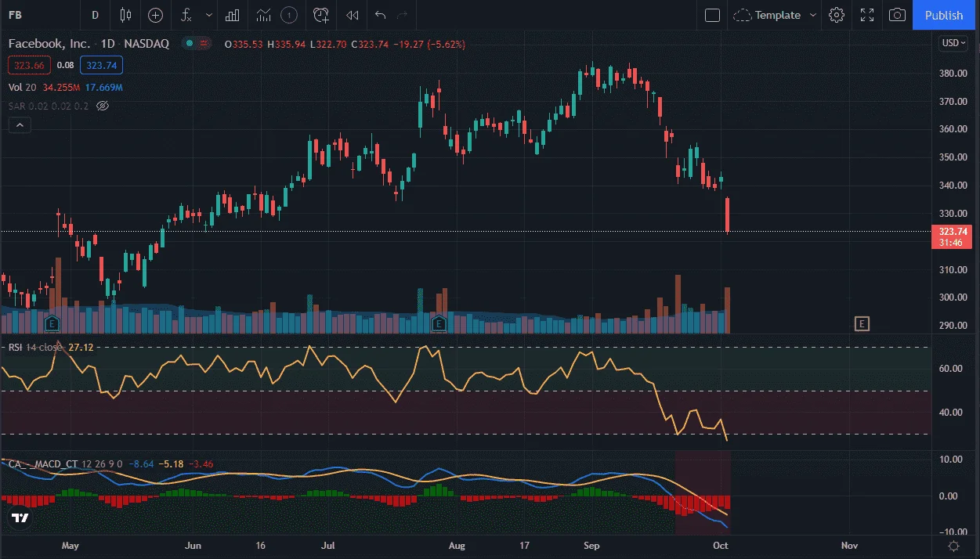Select the Facebook, Inc. symbol title
The height and width of the screenshot is (559, 980).
50,44
